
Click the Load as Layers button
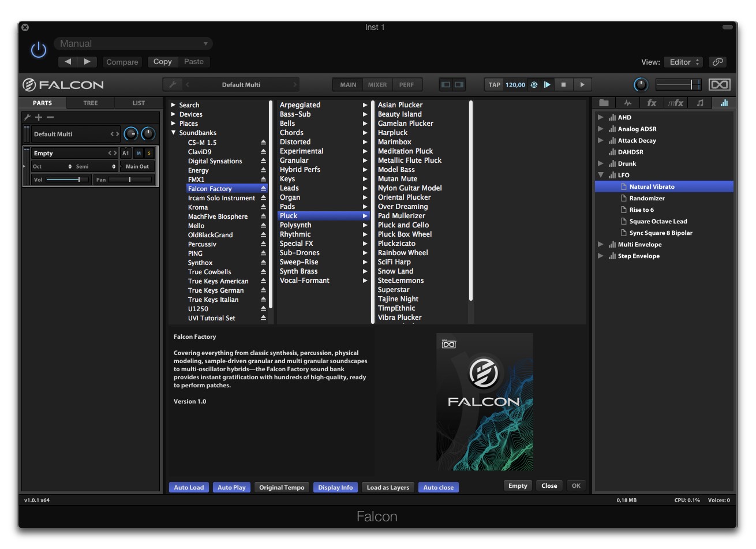[388, 487]
